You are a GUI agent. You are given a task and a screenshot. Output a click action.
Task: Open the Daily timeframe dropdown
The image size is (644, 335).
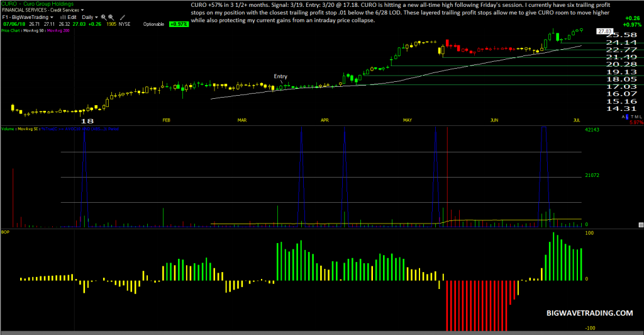(x=89, y=17)
